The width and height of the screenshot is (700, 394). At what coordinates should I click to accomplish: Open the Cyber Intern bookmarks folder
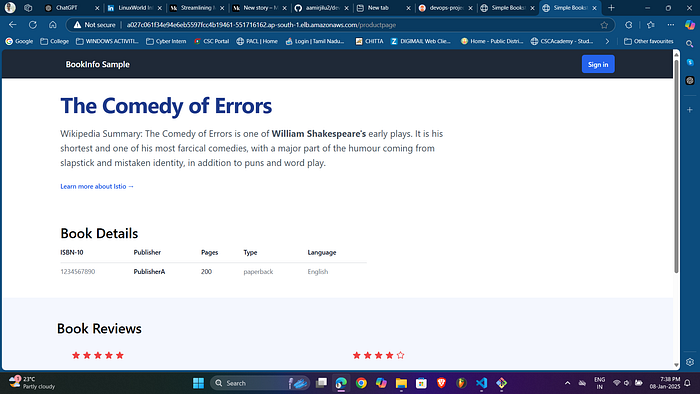(x=166, y=41)
